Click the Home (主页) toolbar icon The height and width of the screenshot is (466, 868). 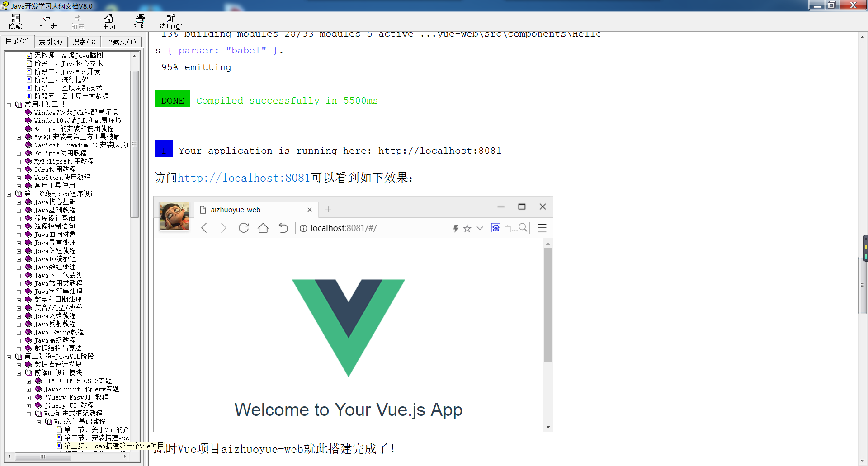pyautogui.click(x=109, y=22)
